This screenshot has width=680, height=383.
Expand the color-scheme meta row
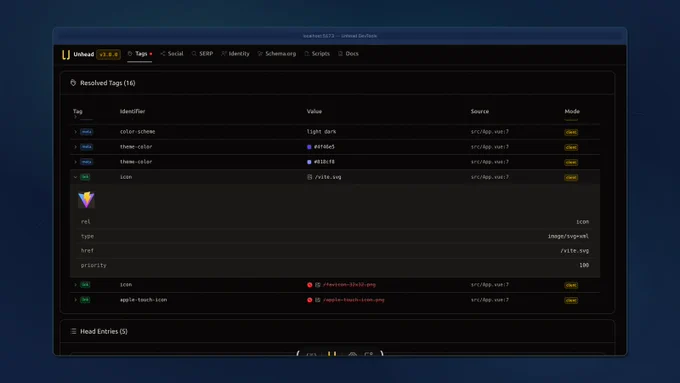75,132
